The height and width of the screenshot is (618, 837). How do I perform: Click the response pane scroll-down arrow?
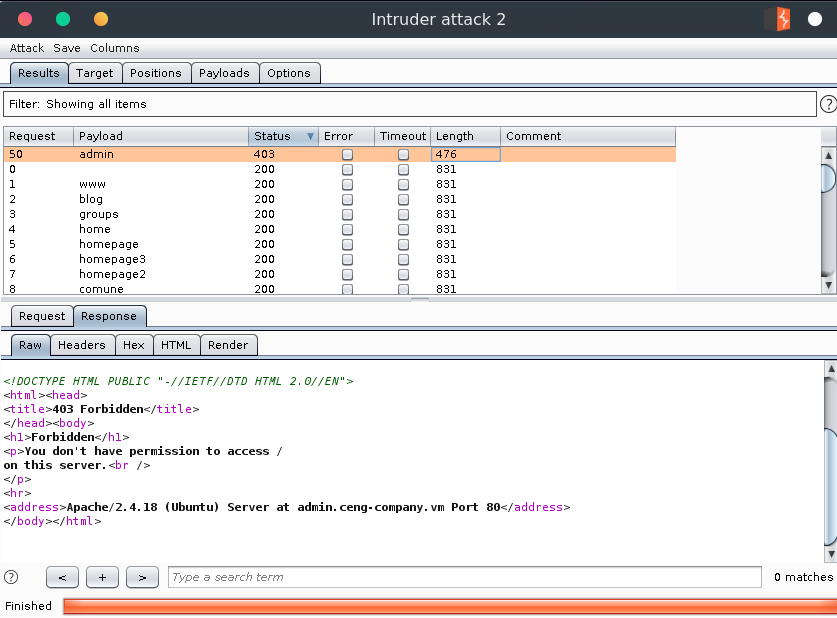pos(828,553)
